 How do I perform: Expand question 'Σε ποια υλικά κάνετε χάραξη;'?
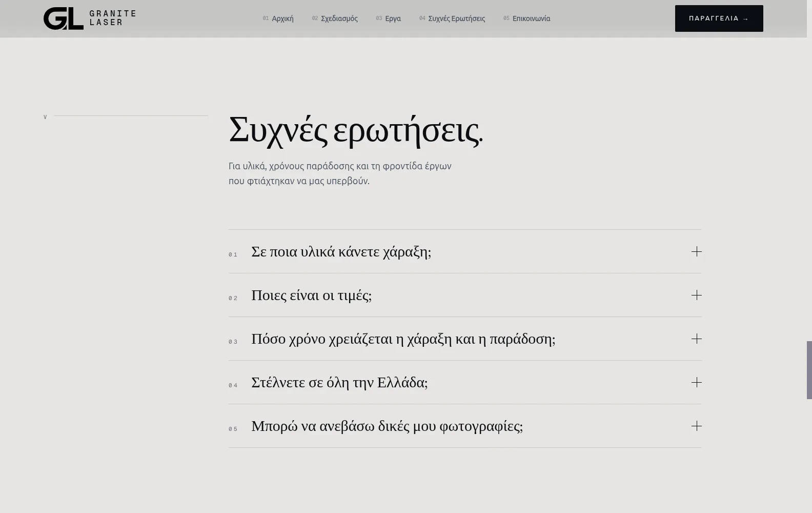click(465, 251)
